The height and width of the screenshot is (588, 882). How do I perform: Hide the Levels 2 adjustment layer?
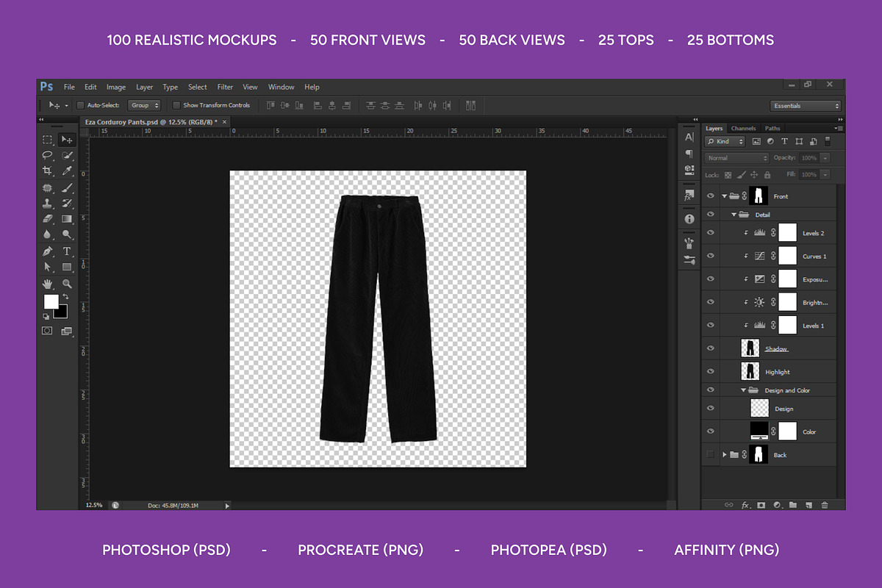[710, 233]
